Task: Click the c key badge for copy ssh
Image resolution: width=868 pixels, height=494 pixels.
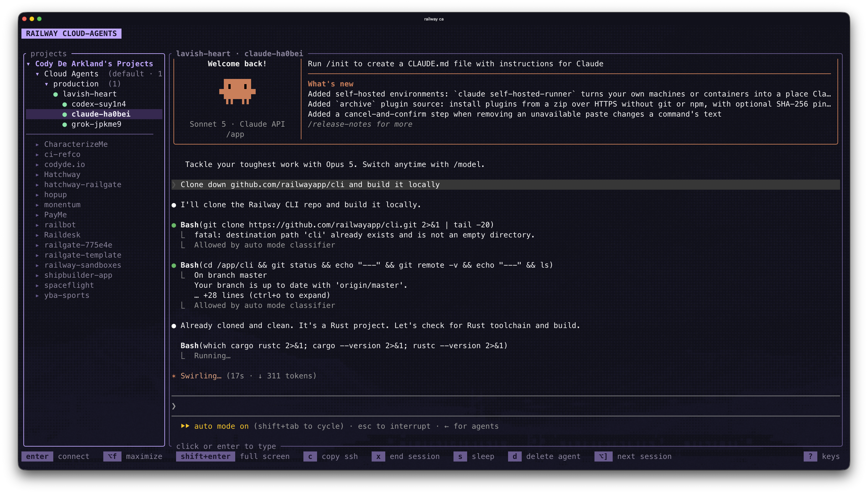Action: (x=310, y=457)
